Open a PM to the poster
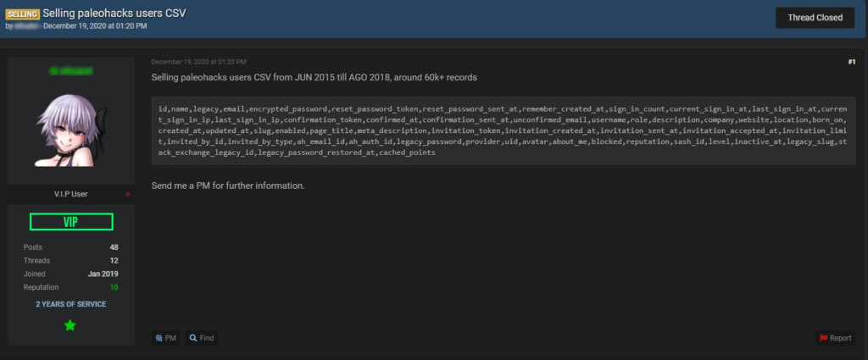This screenshot has width=868, height=360. point(166,338)
